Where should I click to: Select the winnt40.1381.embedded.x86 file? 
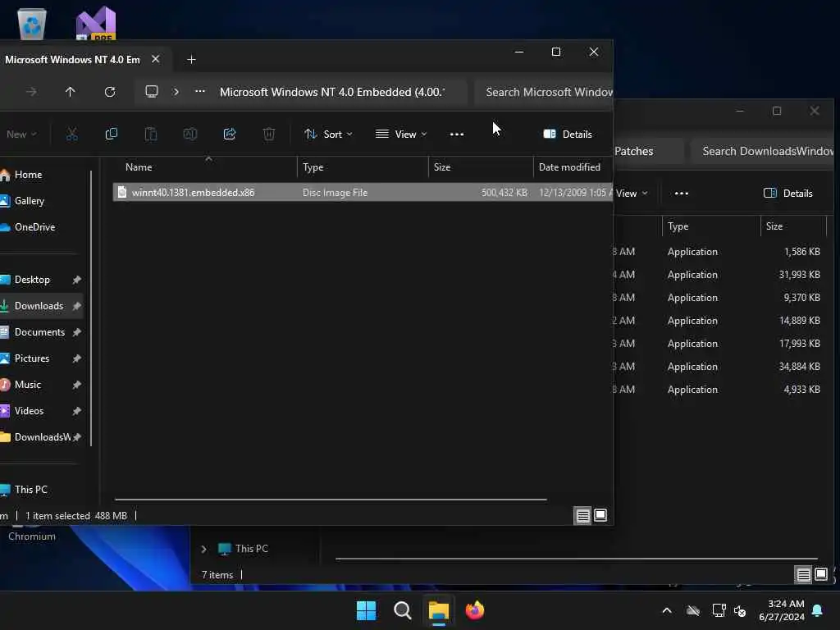pos(363,192)
